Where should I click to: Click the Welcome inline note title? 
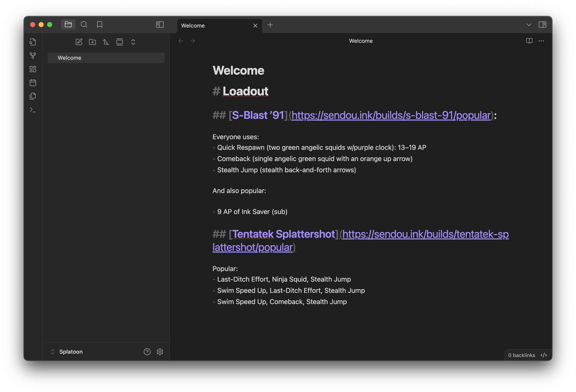(238, 70)
